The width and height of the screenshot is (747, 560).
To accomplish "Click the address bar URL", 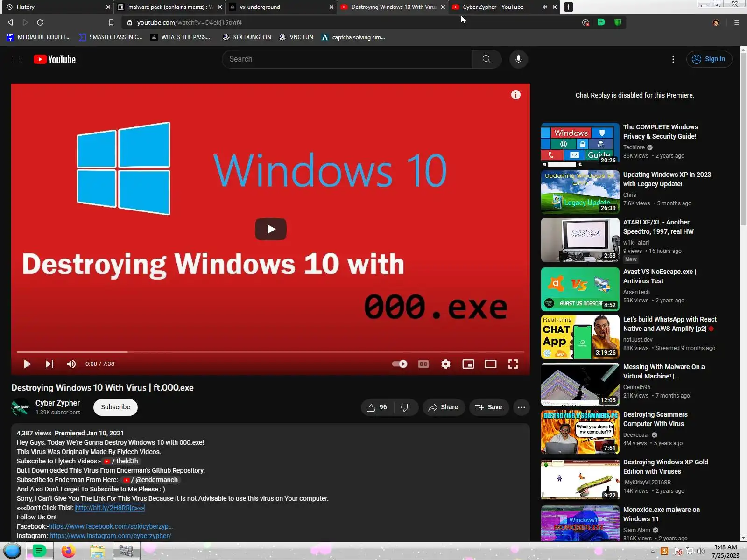I will [189, 22].
